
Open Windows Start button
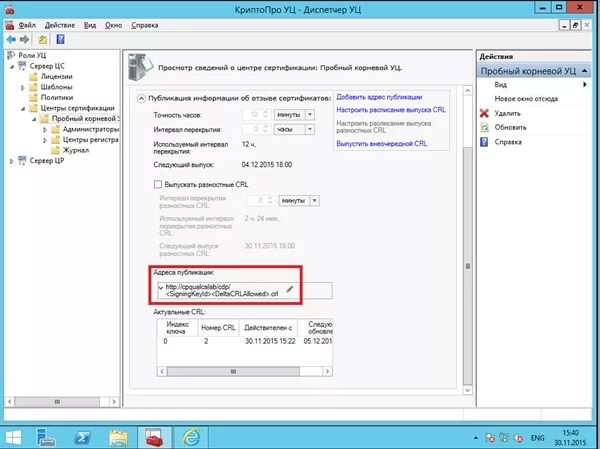click(13, 438)
